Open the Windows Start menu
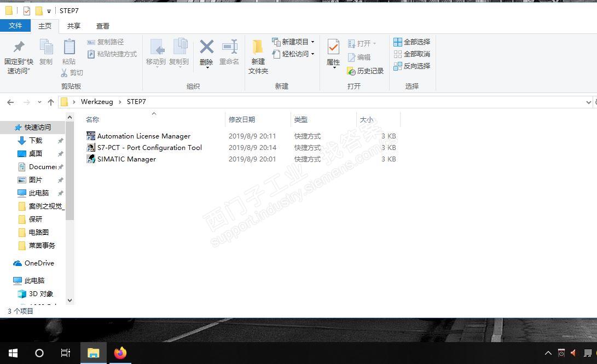The height and width of the screenshot is (364, 597). [x=13, y=354]
